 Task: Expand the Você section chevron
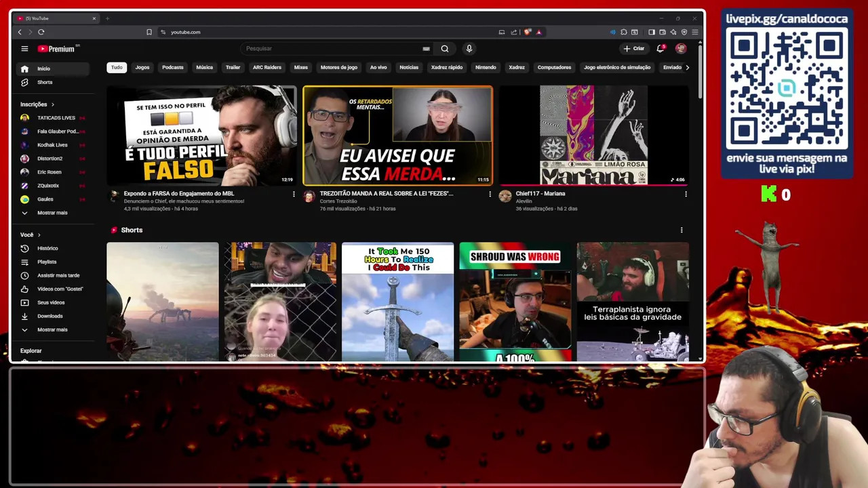click(39, 235)
